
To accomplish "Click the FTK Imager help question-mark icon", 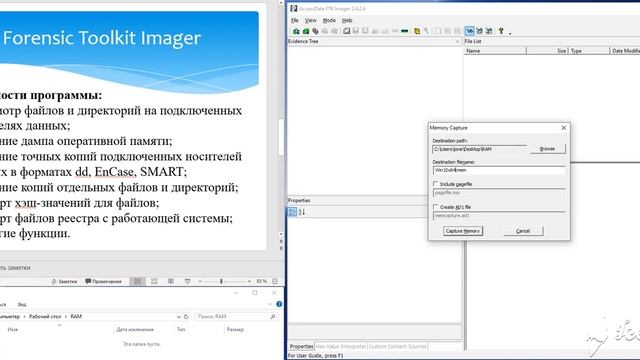I will pos(501,31).
